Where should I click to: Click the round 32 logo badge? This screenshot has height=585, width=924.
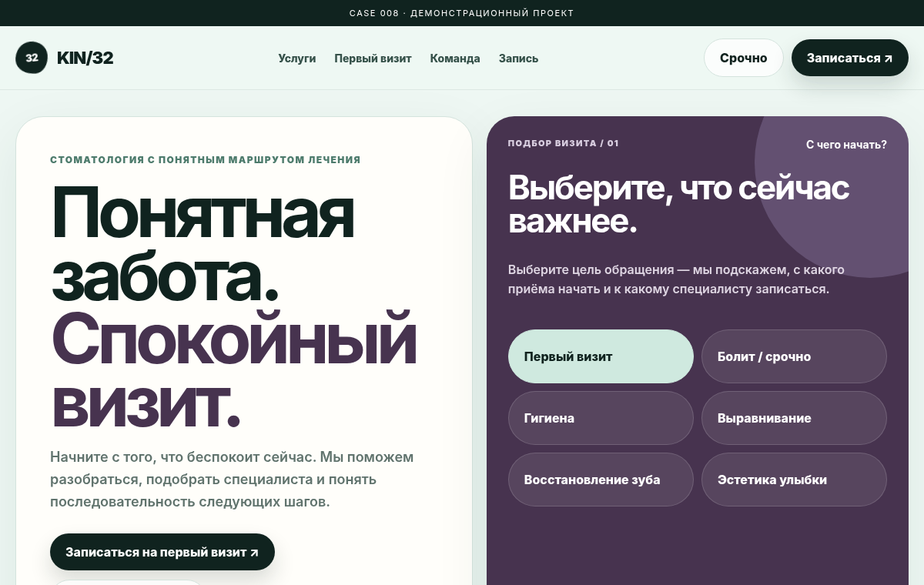32,58
